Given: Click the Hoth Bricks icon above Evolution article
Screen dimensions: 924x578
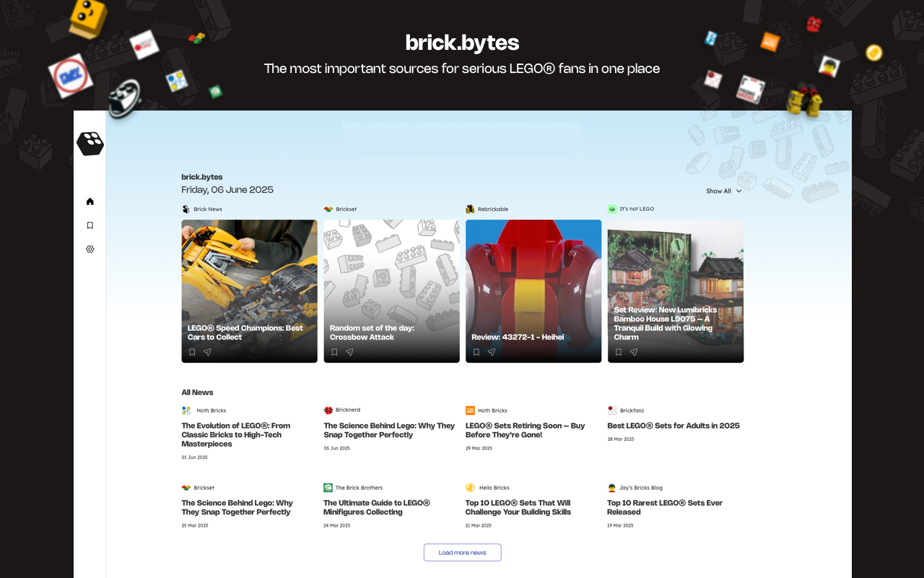Looking at the screenshot, I should click(x=186, y=410).
